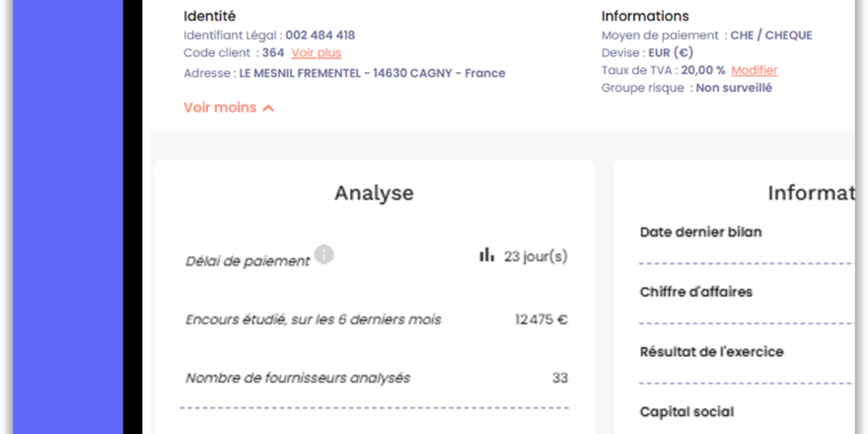Collapse details with Voir moins
Viewport: 868px width, 434px height.
click(220, 108)
